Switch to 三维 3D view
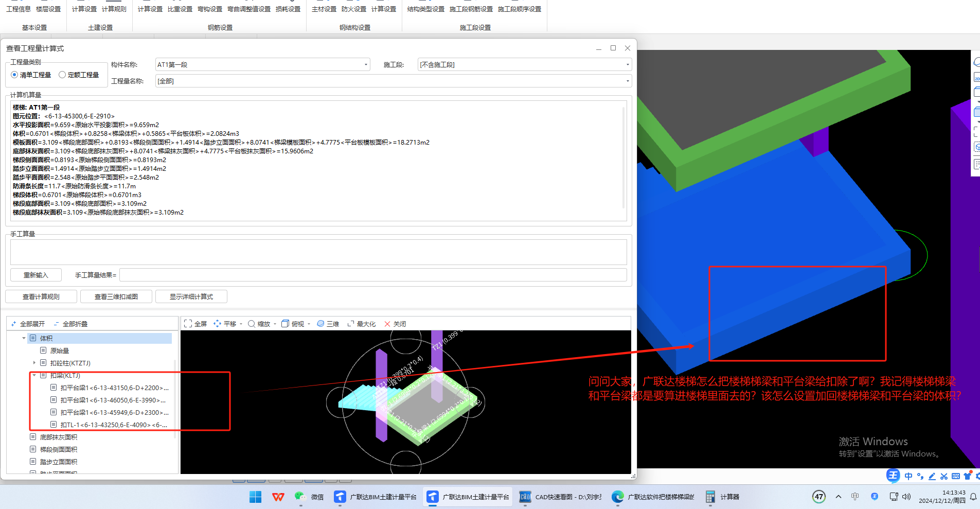 (328, 324)
